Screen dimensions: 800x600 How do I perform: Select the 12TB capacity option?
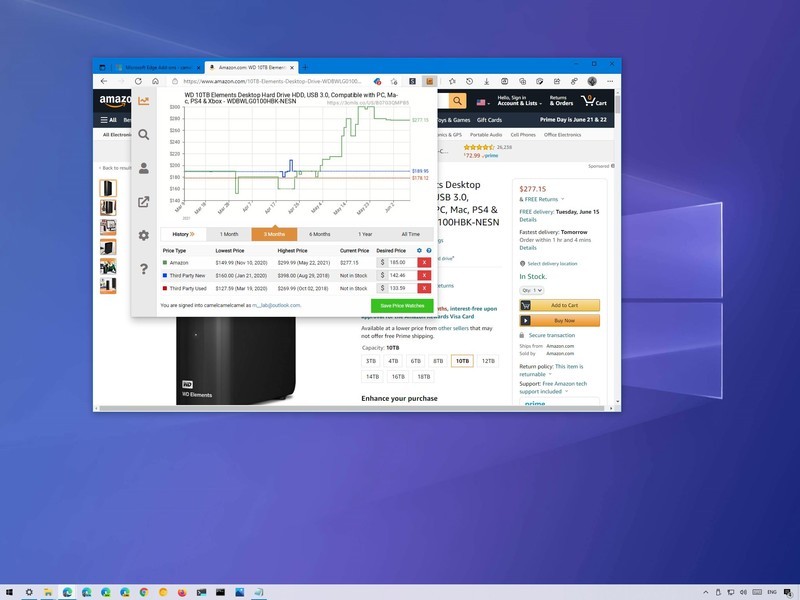488,361
